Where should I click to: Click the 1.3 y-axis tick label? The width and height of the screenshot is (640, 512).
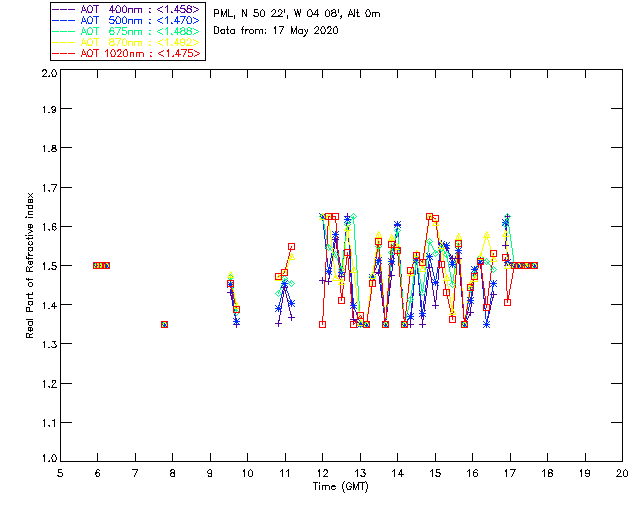49,345
